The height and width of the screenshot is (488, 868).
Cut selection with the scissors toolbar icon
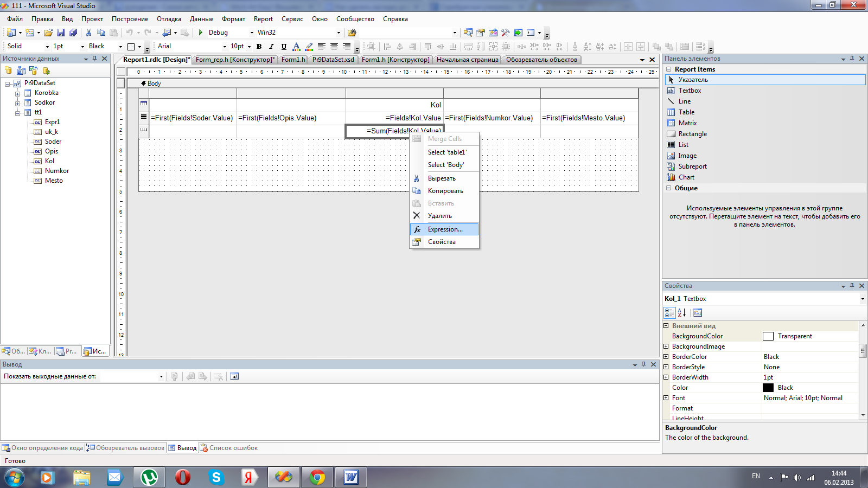pos(88,33)
